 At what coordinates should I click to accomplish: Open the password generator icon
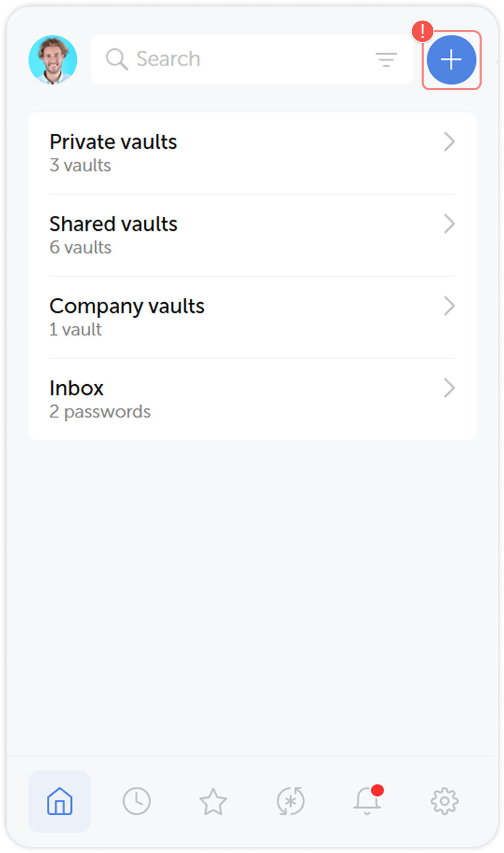291,800
